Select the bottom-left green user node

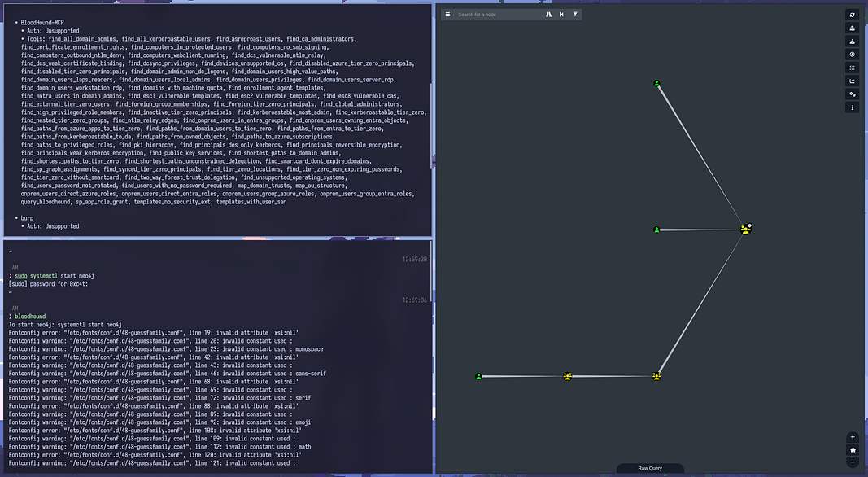[479, 376]
